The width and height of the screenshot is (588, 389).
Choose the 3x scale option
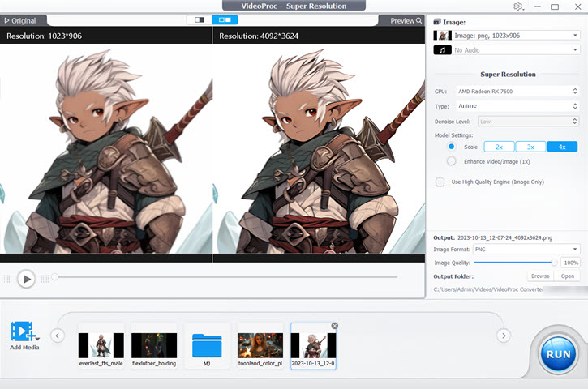[x=530, y=147]
